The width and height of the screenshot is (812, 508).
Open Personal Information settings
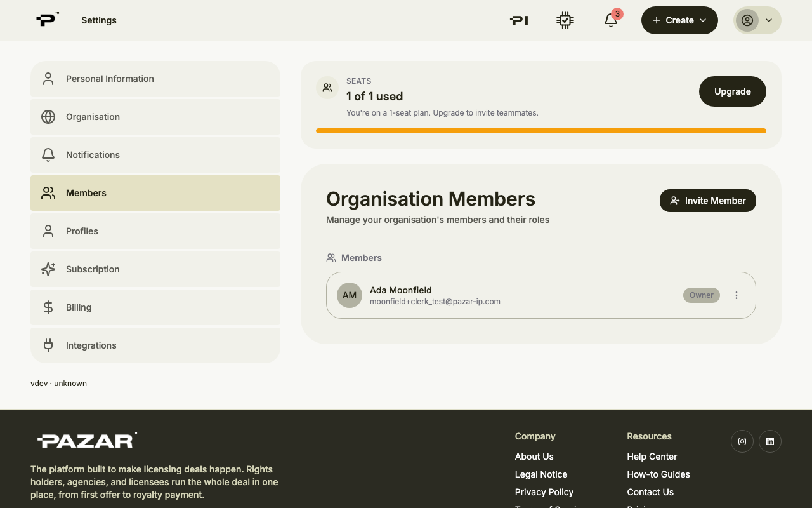pyautogui.click(x=155, y=79)
